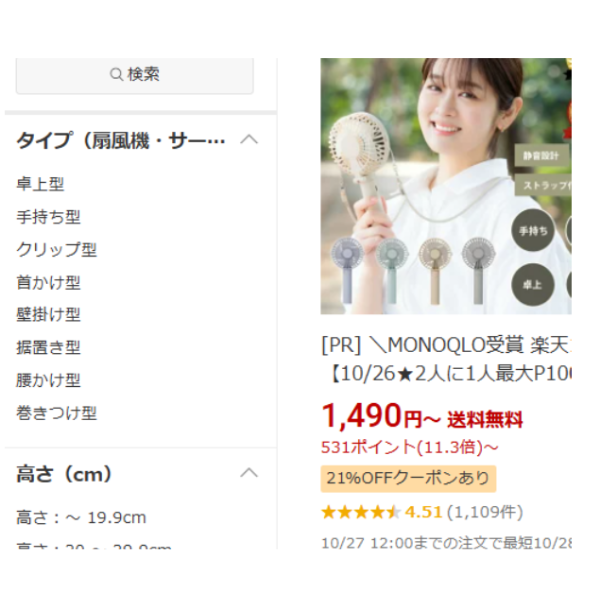This screenshot has height=600, width=600.
Task: Filter height to ～19.9cm
Action: coord(81,517)
